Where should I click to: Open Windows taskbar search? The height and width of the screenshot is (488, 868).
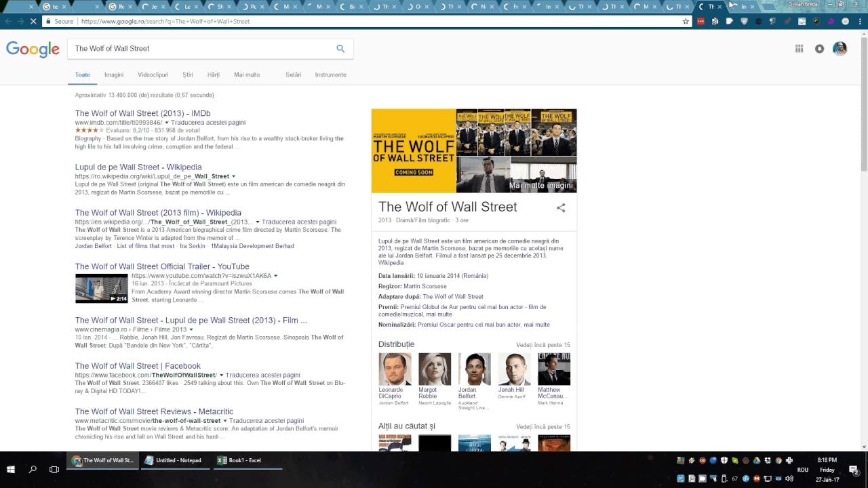pos(33,469)
